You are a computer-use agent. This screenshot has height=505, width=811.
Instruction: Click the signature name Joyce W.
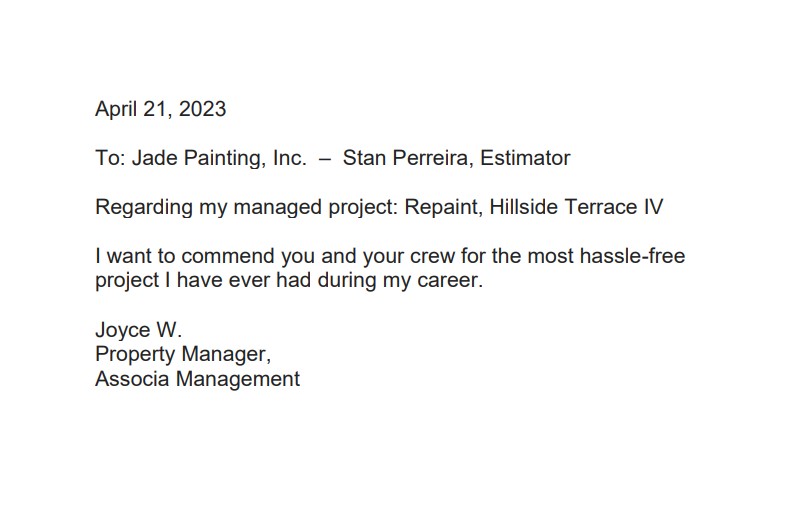[139, 330]
